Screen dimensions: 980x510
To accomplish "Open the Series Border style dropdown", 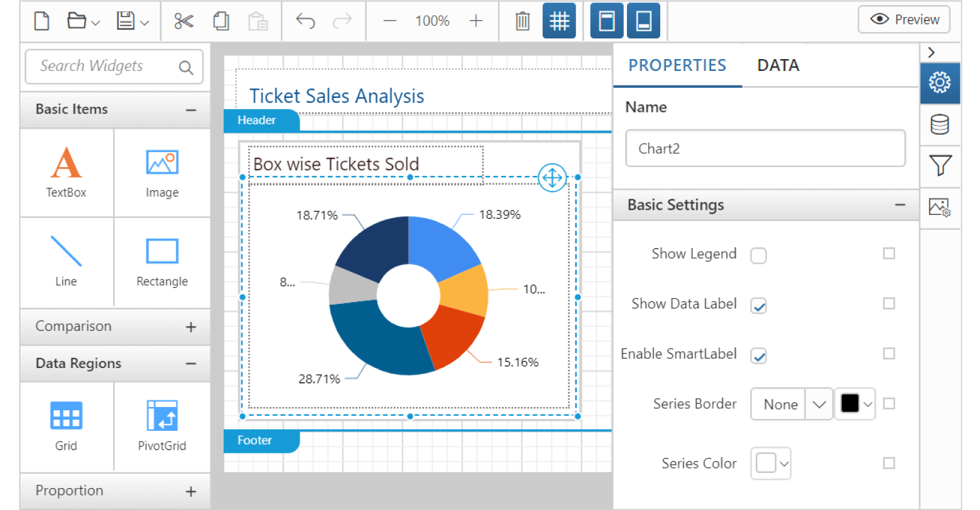I will (819, 404).
